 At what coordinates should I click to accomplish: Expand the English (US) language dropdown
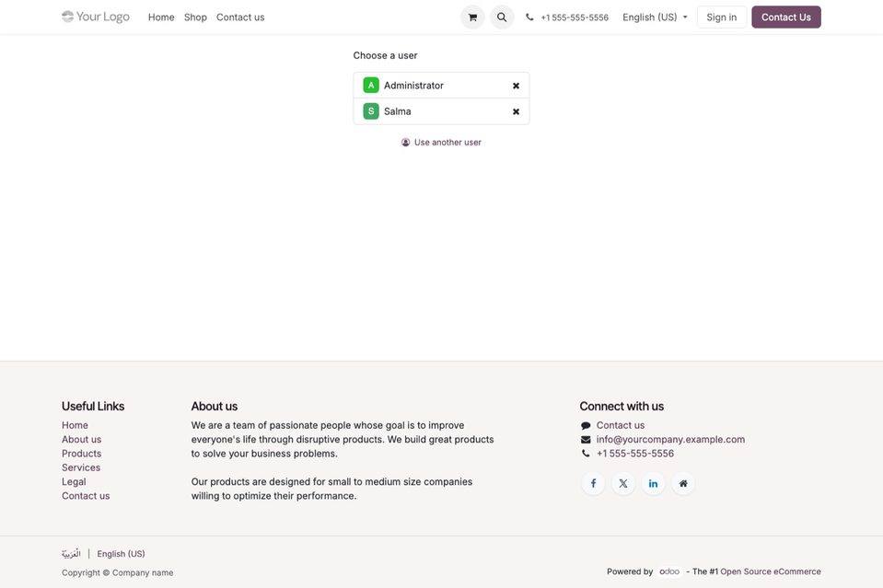(655, 17)
